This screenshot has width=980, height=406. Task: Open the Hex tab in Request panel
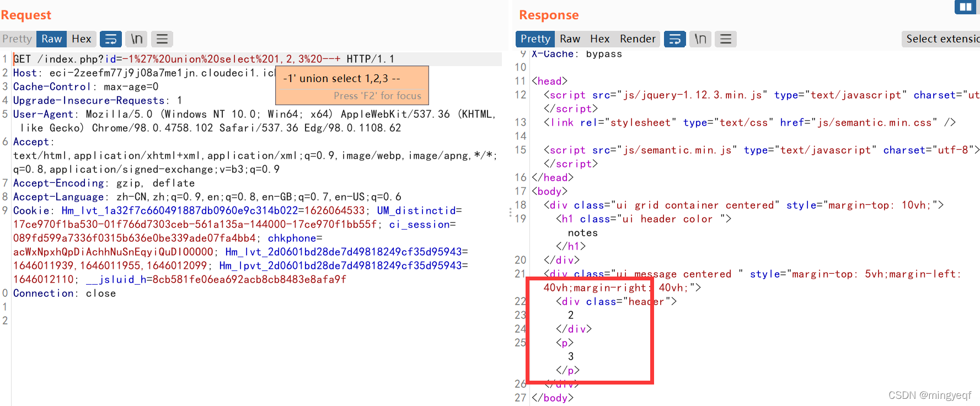point(82,39)
